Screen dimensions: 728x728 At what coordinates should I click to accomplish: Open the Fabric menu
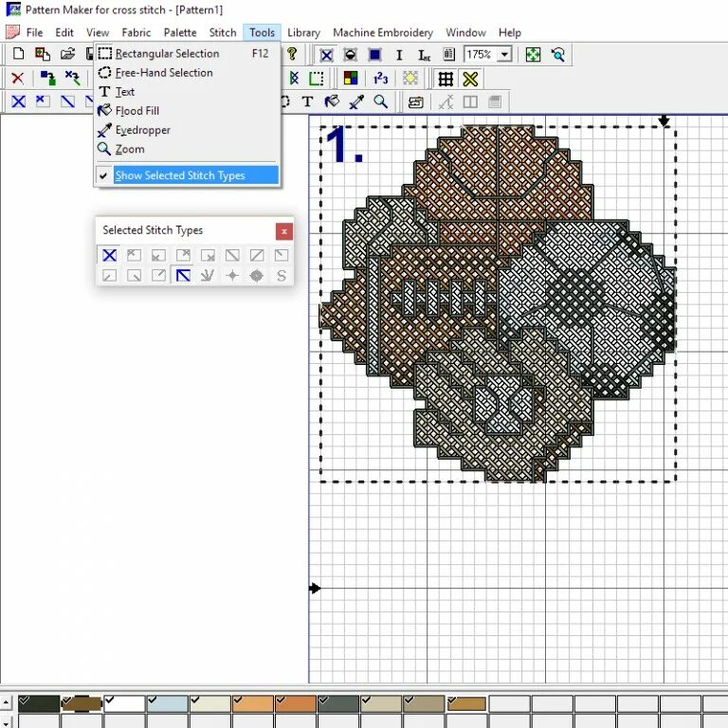136,32
